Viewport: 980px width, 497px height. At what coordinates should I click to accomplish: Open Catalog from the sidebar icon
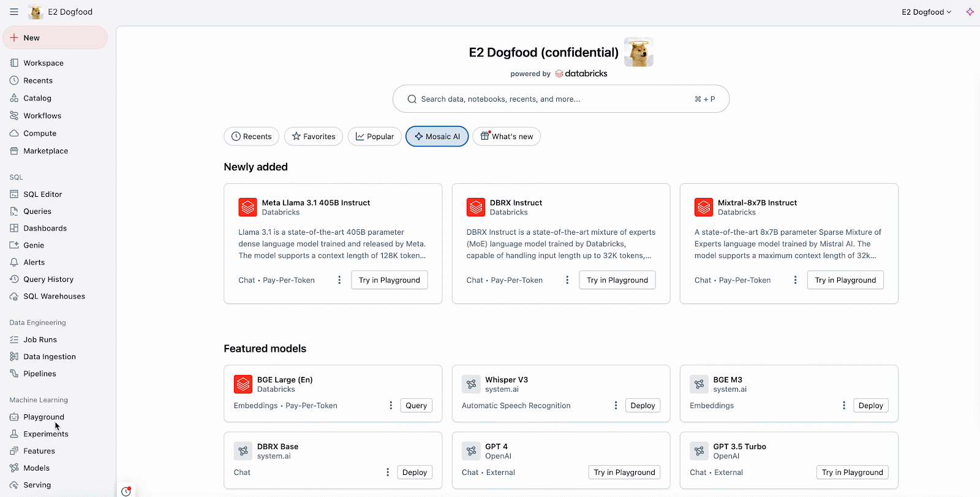(x=14, y=98)
